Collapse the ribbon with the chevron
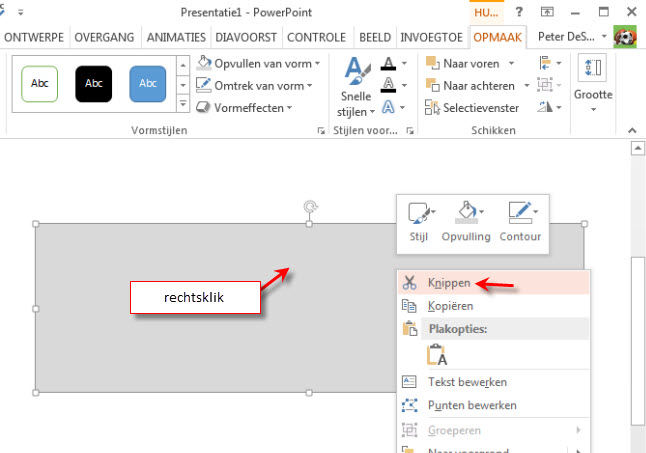The image size is (646, 453). pyautogui.click(x=632, y=131)
